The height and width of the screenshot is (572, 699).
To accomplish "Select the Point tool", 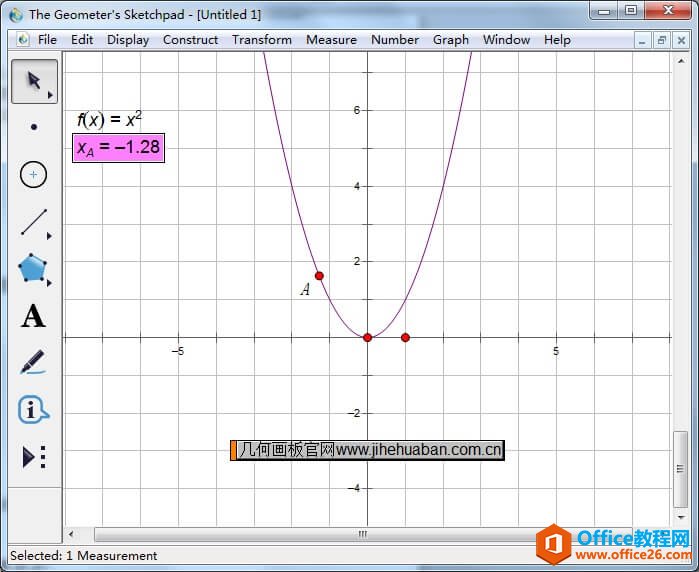I will 33,128.
